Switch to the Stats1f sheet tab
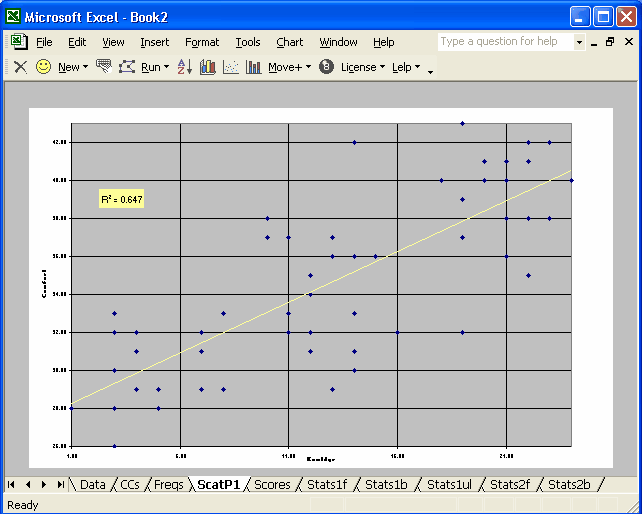The height and width of the screenshot is (514, 642). click(x=327, y=485)
